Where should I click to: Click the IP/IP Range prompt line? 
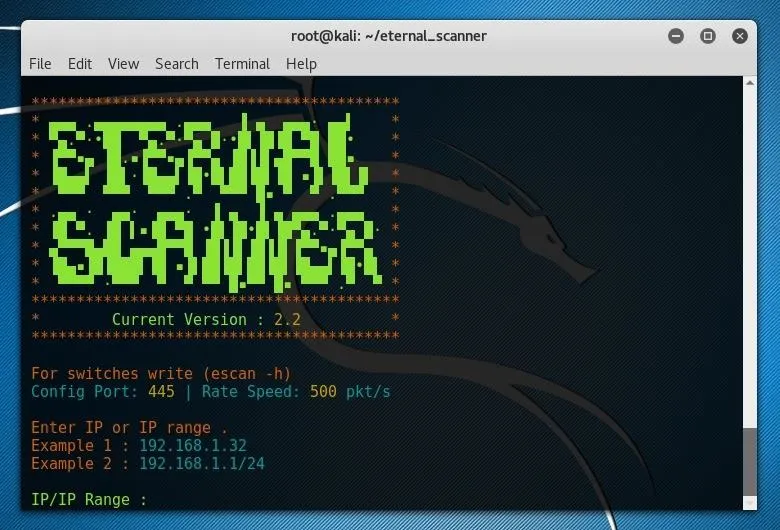pyautogui.click(x=89, y=499)
